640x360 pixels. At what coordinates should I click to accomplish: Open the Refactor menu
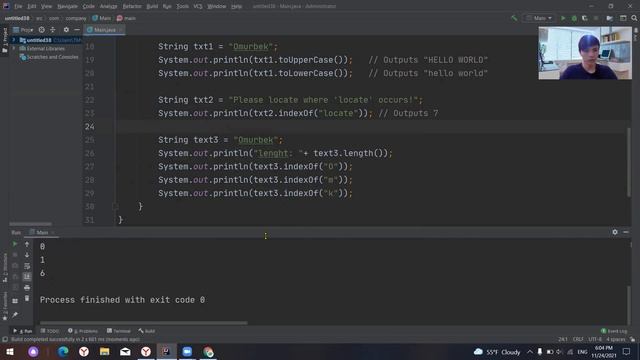tap(132, 6)
